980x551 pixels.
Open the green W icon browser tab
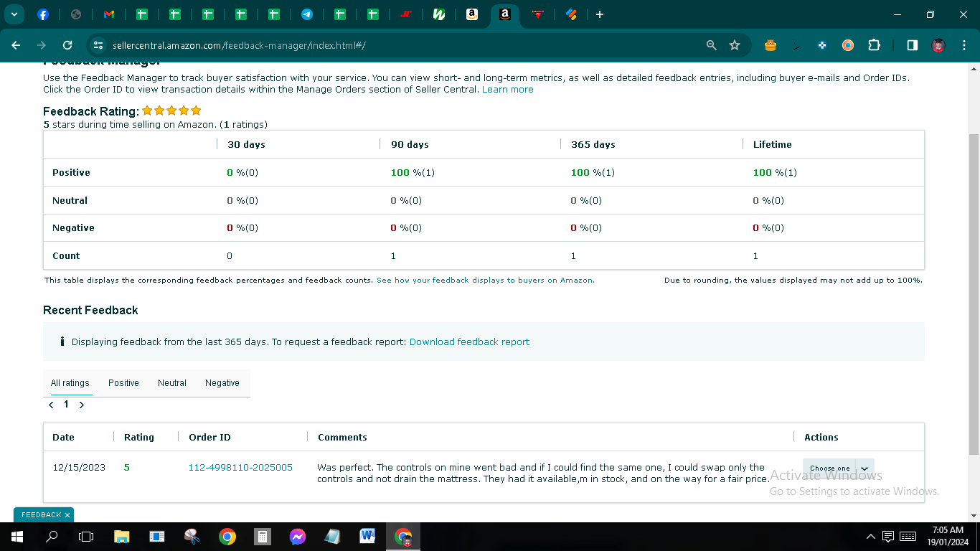(x=439, y=14)
